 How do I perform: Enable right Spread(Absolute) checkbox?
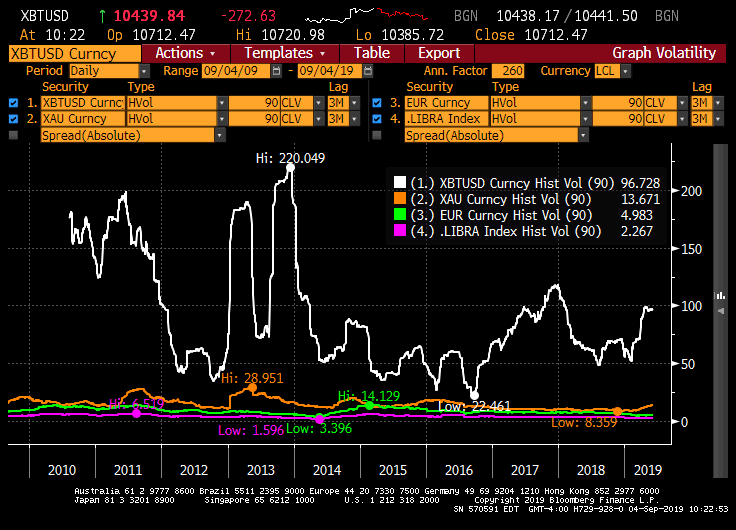click(x=377, y=135)
